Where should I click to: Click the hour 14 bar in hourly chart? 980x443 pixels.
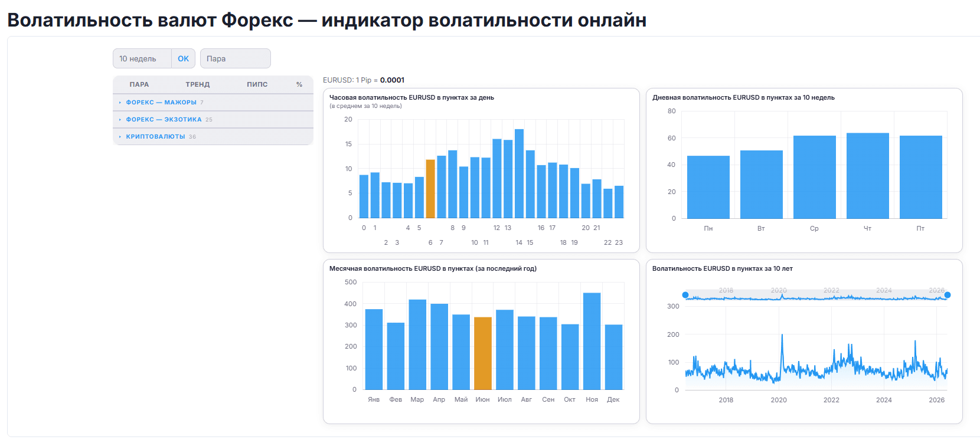point(520,174)
